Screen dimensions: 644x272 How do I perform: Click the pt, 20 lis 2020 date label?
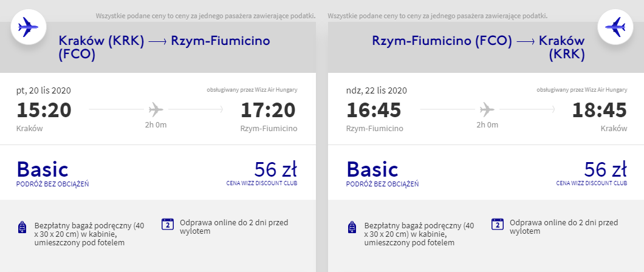[44, 90]
